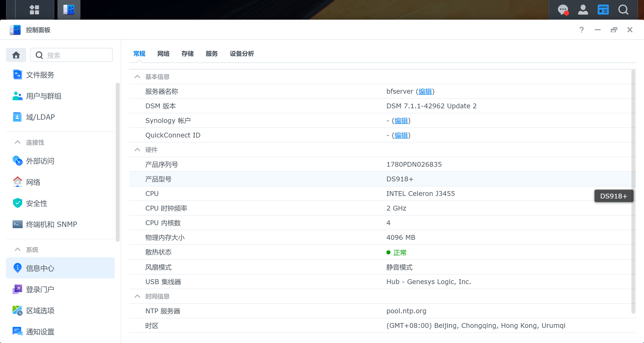Screen dimensions: 644x343
Task: Open the user account options icon
Action: 583,10
